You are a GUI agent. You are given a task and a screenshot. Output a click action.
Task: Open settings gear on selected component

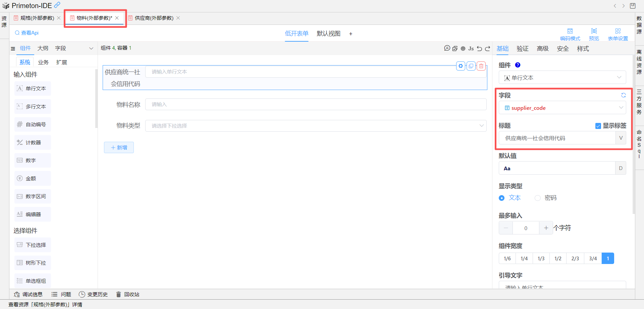pos(461,66)
